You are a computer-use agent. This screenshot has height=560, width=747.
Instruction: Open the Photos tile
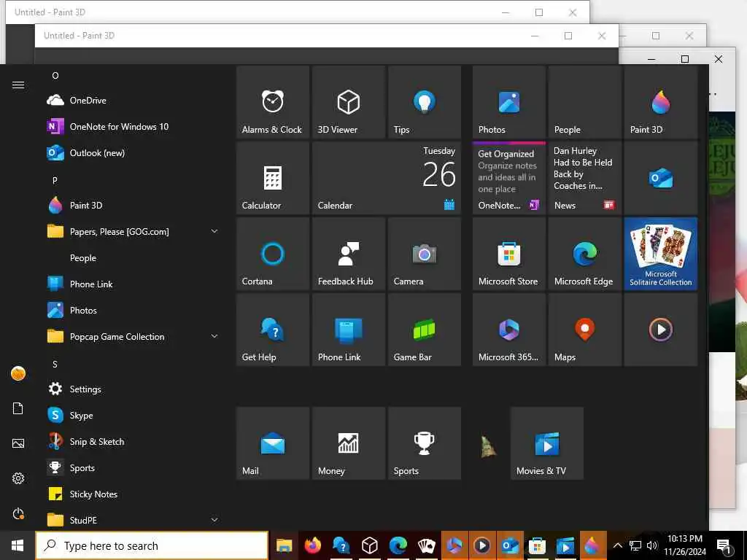[x=508, y=102]
